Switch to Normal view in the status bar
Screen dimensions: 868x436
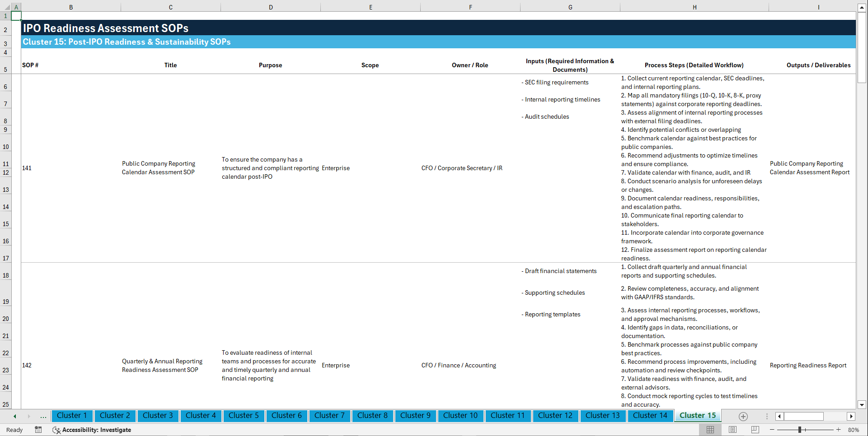tap(710, 429)
